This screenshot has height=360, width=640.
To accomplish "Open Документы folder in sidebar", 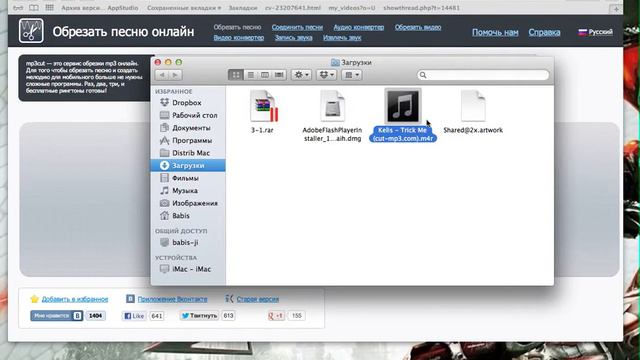I will [188, 128].
